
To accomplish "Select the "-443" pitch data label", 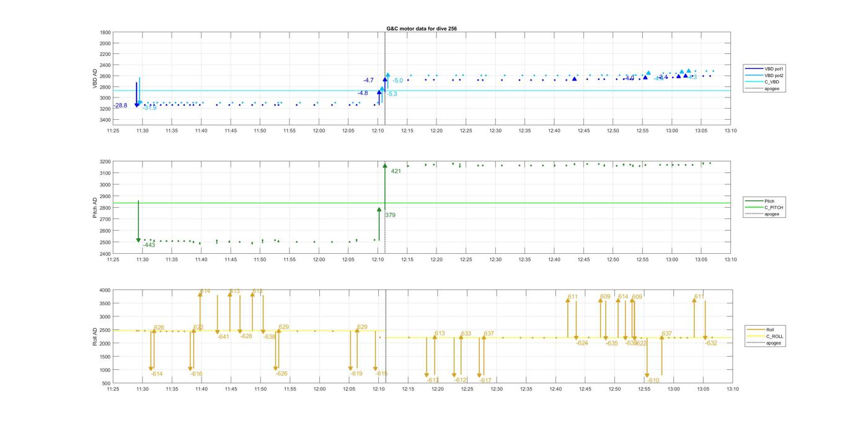I will pyautogui.click(x=149, y=245).
